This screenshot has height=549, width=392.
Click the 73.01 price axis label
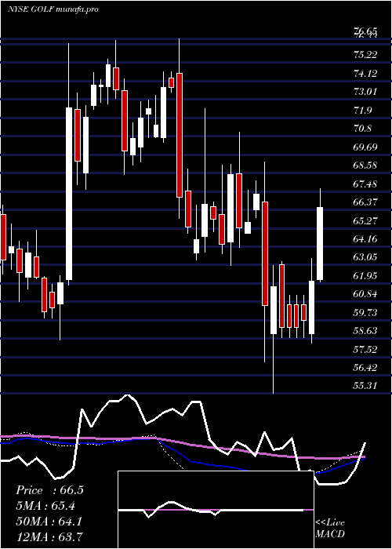pyautogui.click(x=365, y=92)
